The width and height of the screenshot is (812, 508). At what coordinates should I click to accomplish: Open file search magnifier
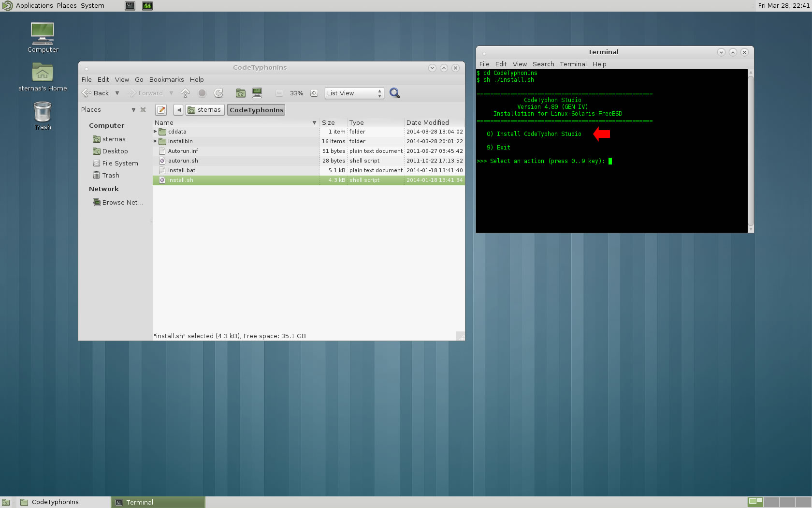pyautogui.click(x=395, y=93)
